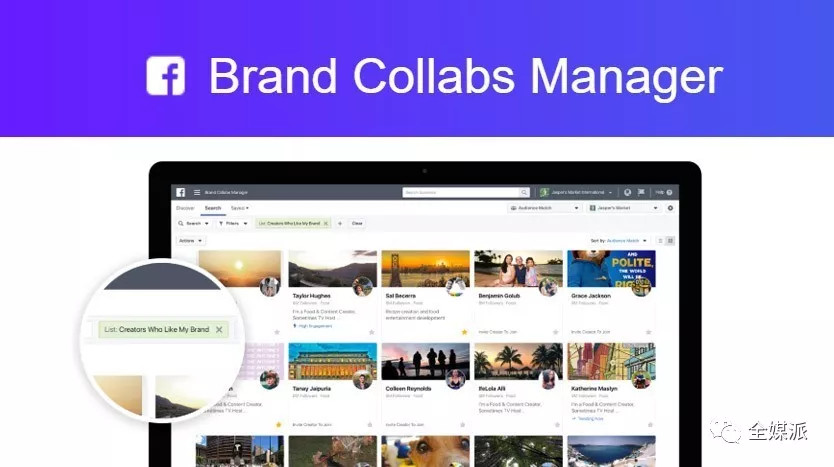This screenshot has height=467, width=834.
Task: Click the Facebook logo in the app header
Action: [181, 192]
